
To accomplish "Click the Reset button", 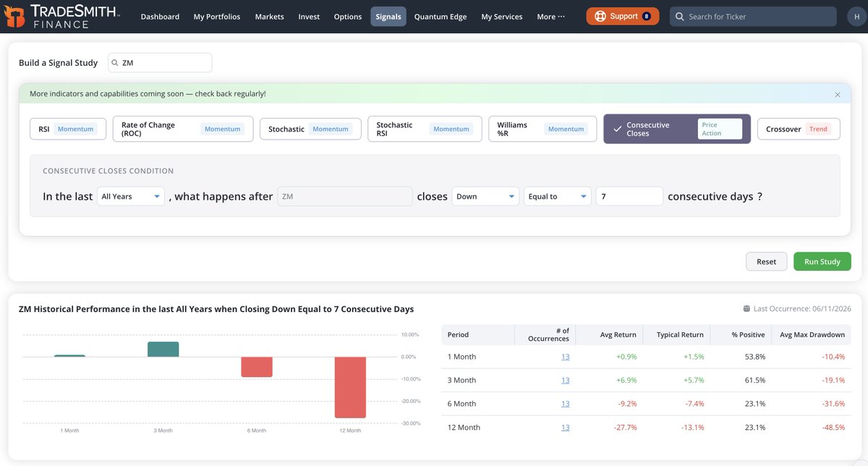I will (766, 261).
